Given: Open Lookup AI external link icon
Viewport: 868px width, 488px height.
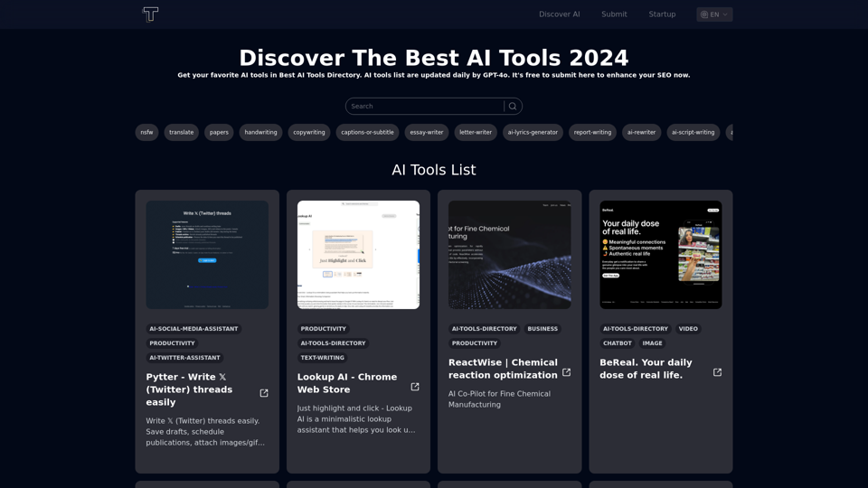Looking at the screenshot, I should [415, 387].
